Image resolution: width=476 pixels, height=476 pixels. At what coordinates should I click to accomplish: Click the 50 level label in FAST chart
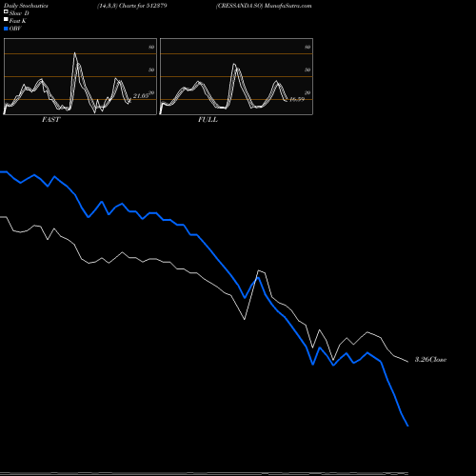(151, 69)
